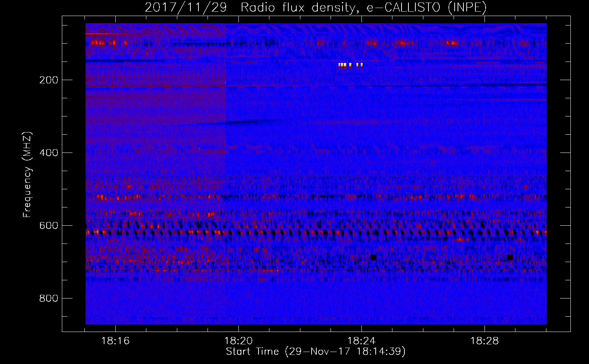Click the date '2017/11/29' in the title
The height and width of the screenshot is (364, 589).
coord(186,7)
